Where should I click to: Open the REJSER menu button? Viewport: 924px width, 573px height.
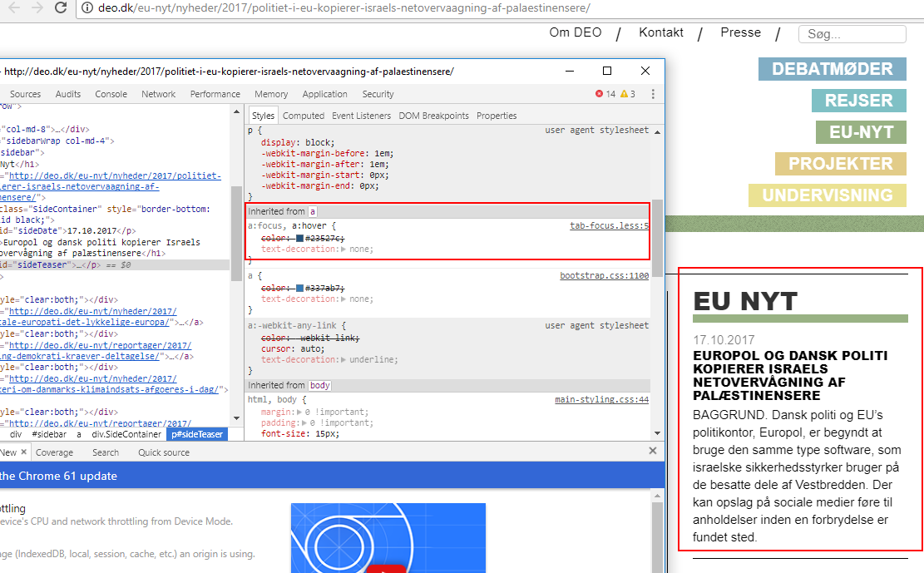click(x=858, y=101)
